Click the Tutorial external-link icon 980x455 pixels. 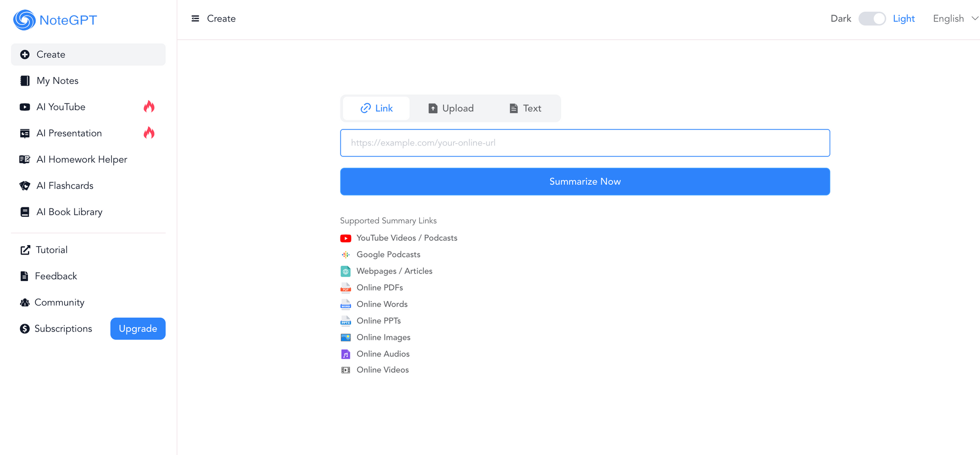click(25, 250)
